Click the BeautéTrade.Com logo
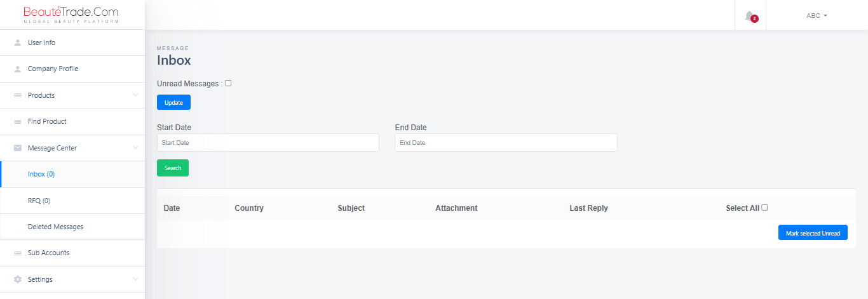868x299 pixels. (x=71, y=15)
